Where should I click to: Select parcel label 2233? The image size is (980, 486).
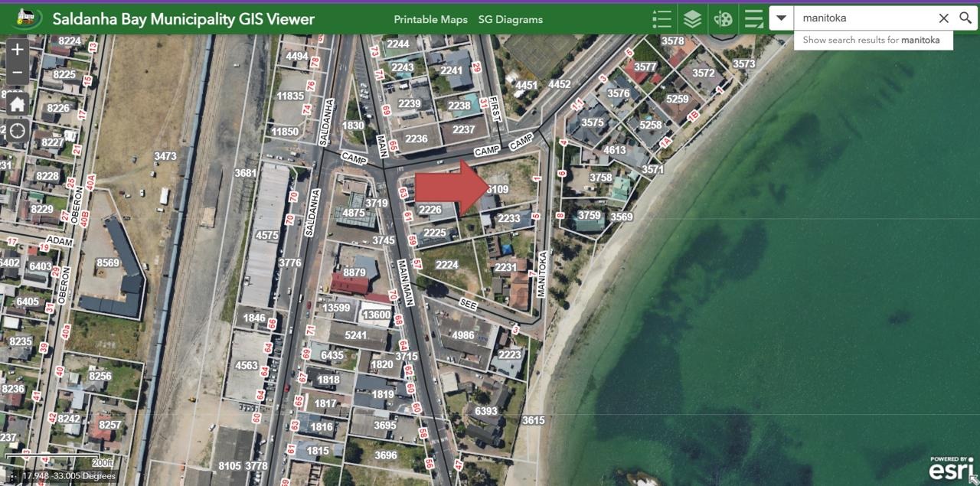point(509,218)
